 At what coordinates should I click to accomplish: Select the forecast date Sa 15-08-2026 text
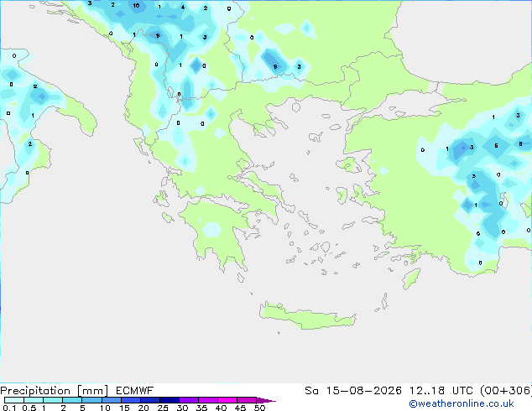[x=353, y=390]
